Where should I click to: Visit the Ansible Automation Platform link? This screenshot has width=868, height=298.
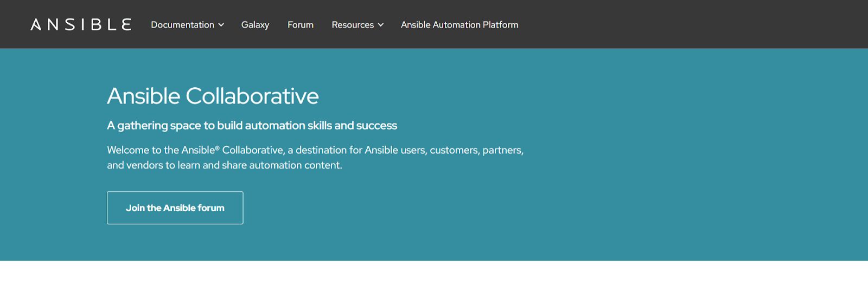(x=459, y=25)
